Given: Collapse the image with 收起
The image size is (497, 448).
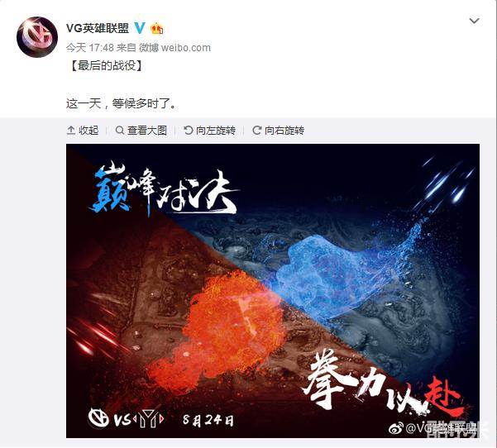Looking at the screenshot, I should click(x=83, y=131).
